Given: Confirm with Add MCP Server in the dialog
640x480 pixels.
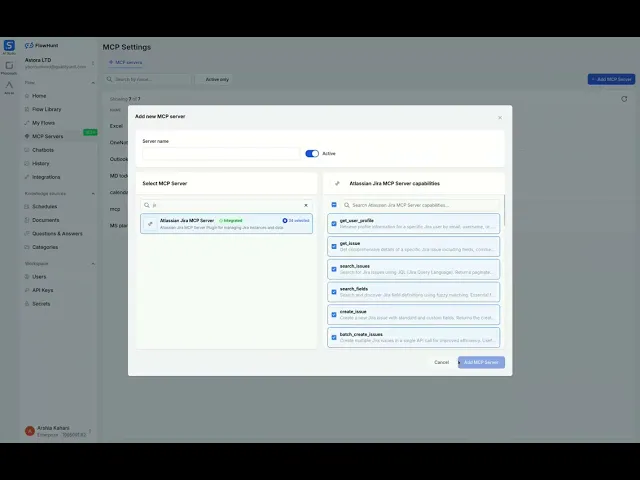Looking at the screenshot, I should [481, 362].
